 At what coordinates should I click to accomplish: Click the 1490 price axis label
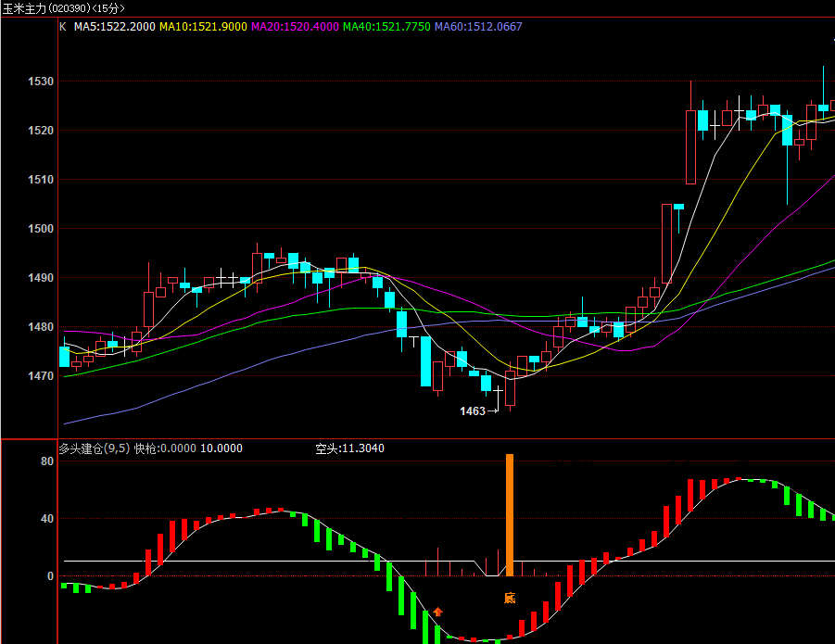tap(41, 278)
